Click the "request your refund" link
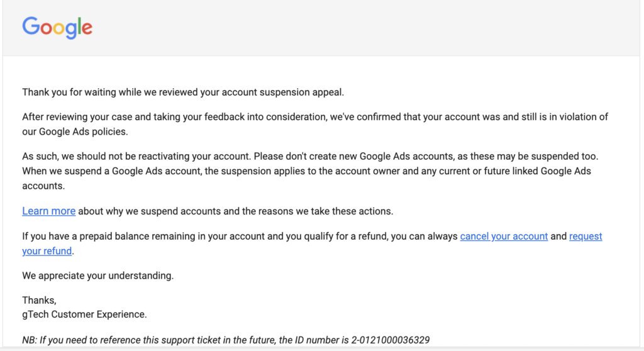 585,237
